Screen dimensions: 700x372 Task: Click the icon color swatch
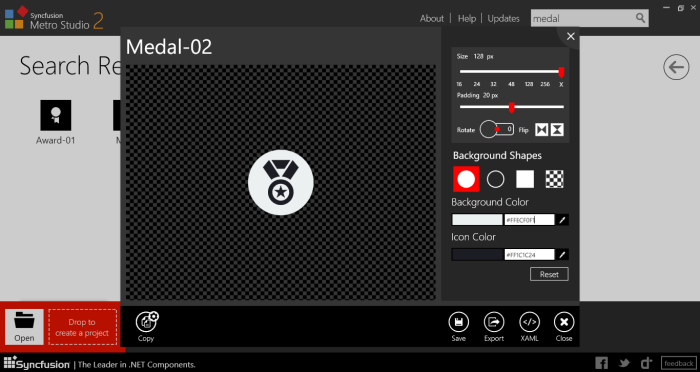[x=477, y=255]
